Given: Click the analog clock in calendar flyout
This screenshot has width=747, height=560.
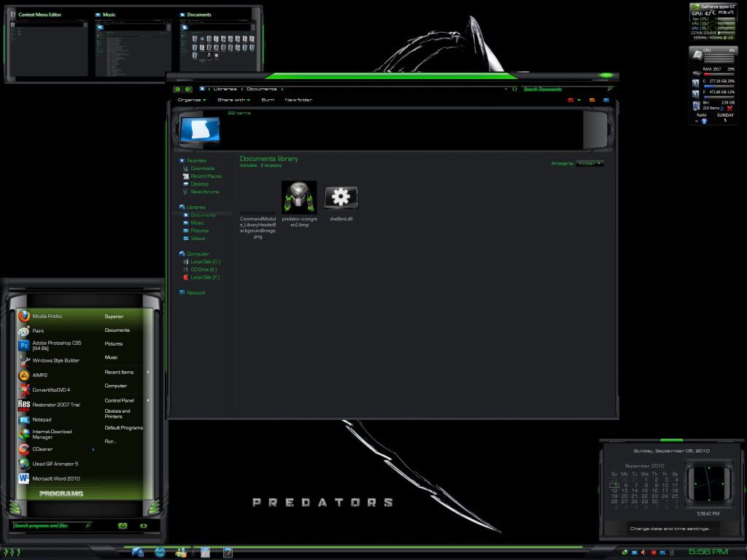Looking at the screenshot, I should [709, 484].
